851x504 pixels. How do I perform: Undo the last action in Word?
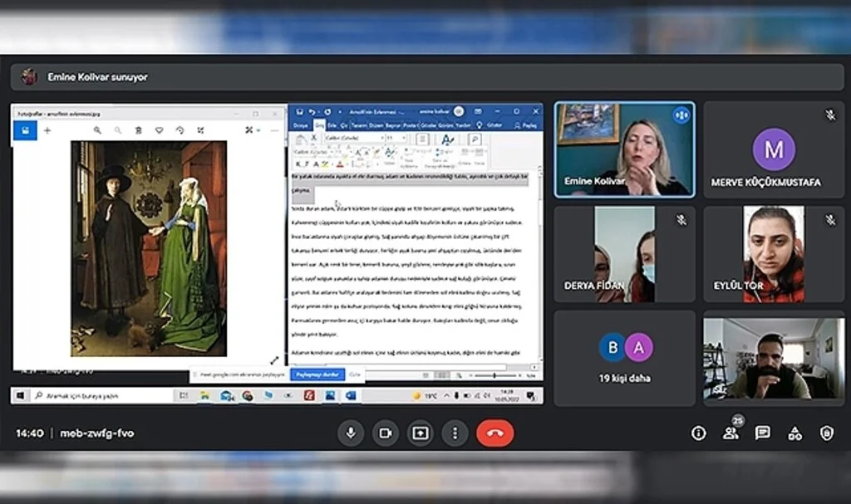tap(312, 112)
